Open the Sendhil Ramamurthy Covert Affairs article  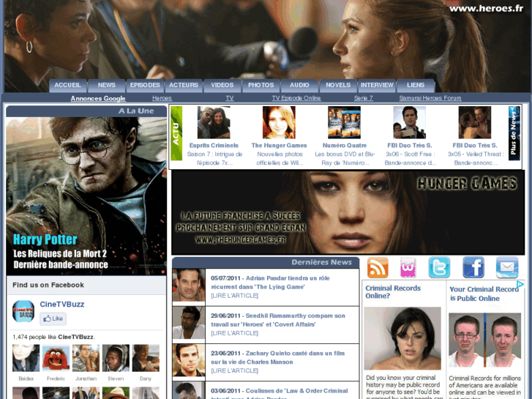pos(278,320)
